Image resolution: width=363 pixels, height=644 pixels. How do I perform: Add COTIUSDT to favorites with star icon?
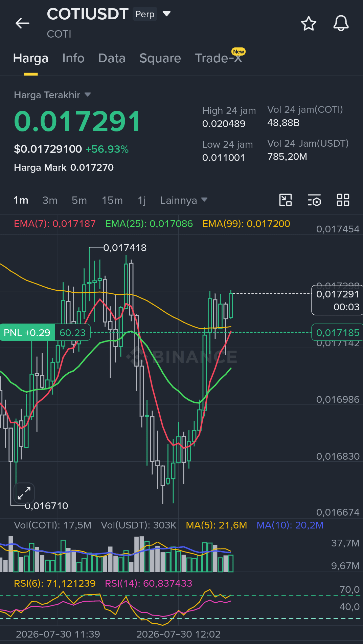coord(309,23)
